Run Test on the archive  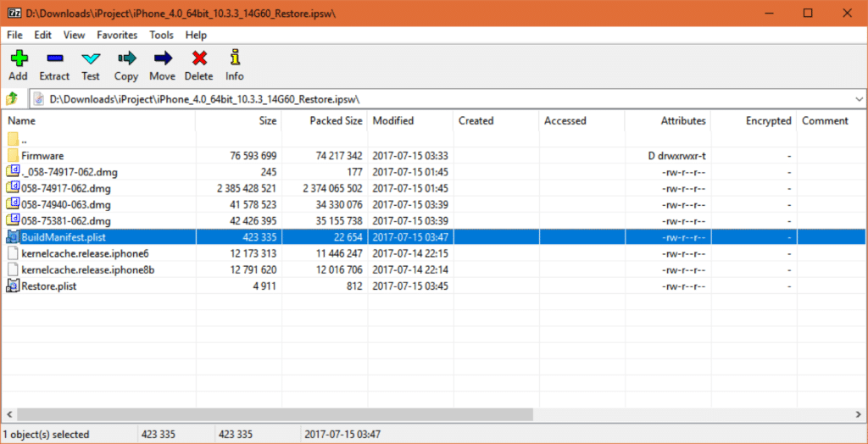91,58
